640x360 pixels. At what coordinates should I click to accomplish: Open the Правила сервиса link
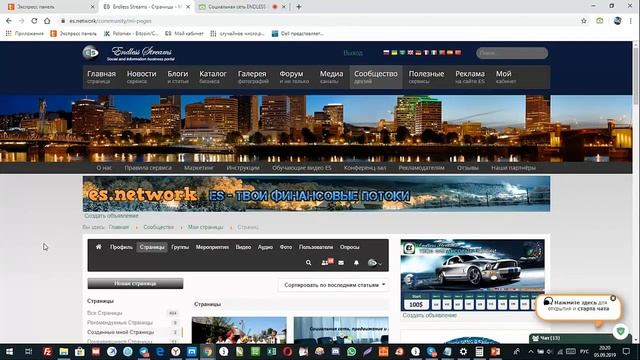pos(148,168)
